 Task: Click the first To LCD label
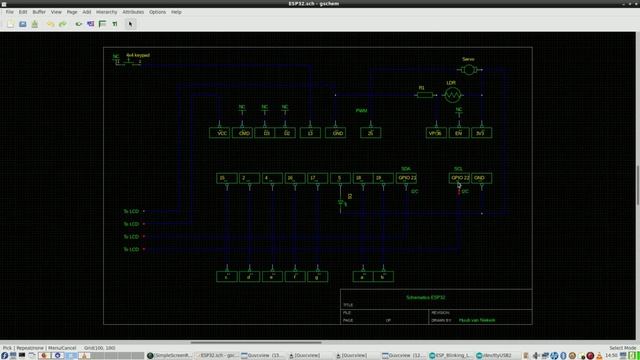[x=131, y=211]
